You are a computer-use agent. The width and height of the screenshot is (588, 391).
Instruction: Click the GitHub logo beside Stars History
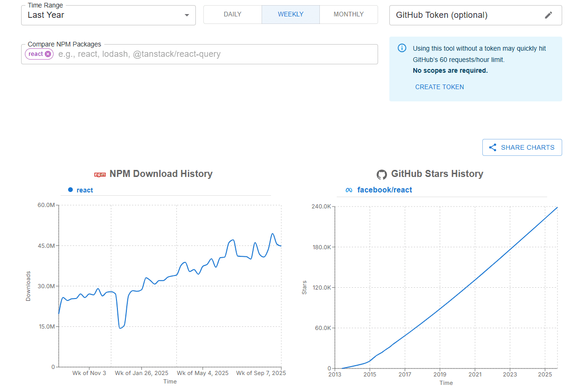[382, 175]
